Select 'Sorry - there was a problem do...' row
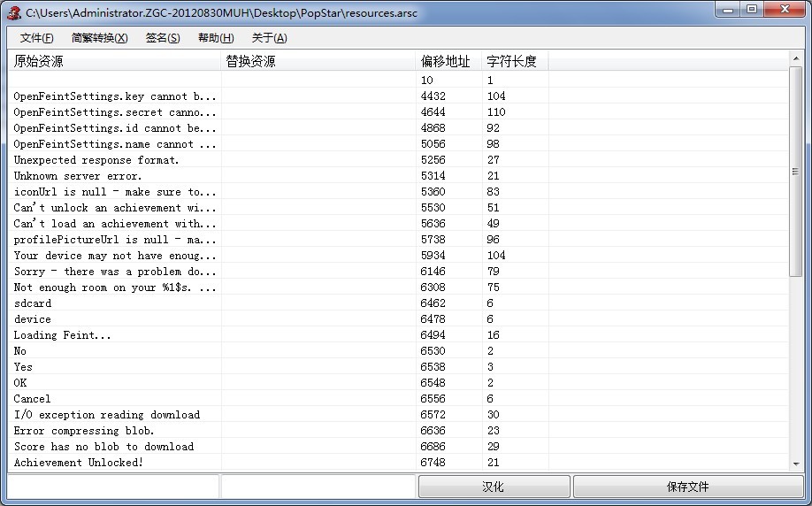Viewport: 812px width, 506px height. click(x=398, y=272)
